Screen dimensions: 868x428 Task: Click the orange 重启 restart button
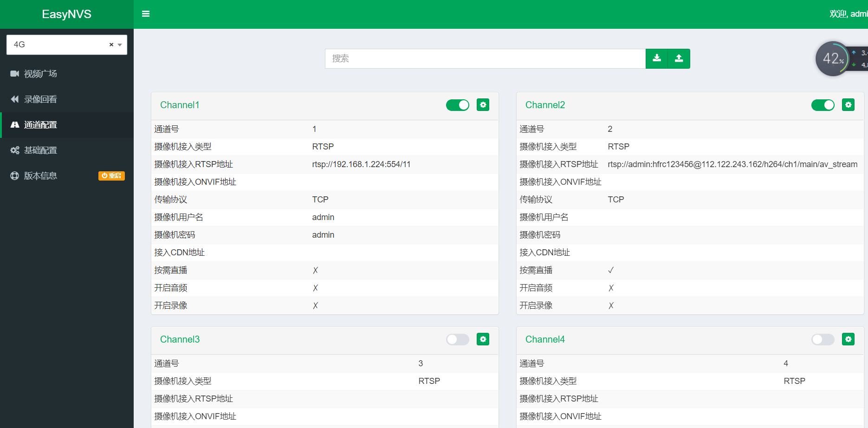111,176
